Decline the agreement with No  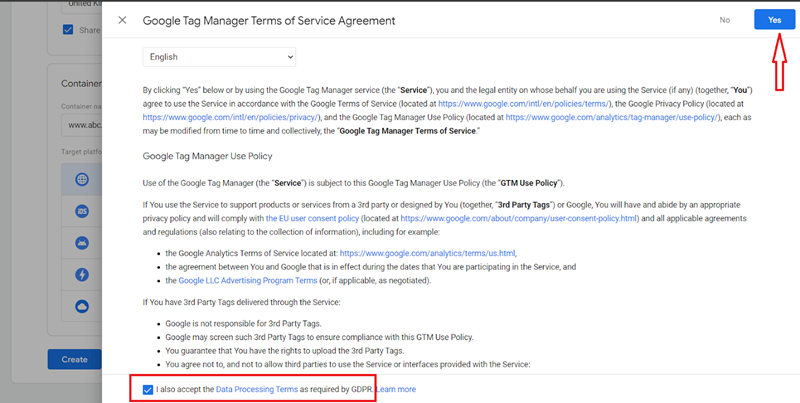click(724, 20)
